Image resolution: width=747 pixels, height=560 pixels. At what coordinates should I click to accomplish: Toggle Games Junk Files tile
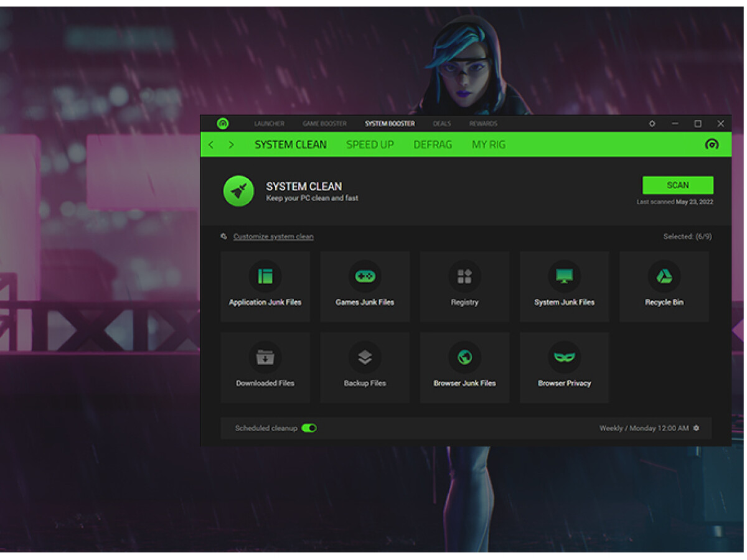coord(365,286)
